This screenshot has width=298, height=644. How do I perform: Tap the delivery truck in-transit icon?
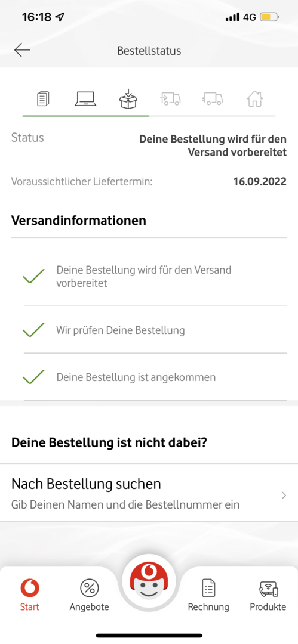[x=213, y=99]
